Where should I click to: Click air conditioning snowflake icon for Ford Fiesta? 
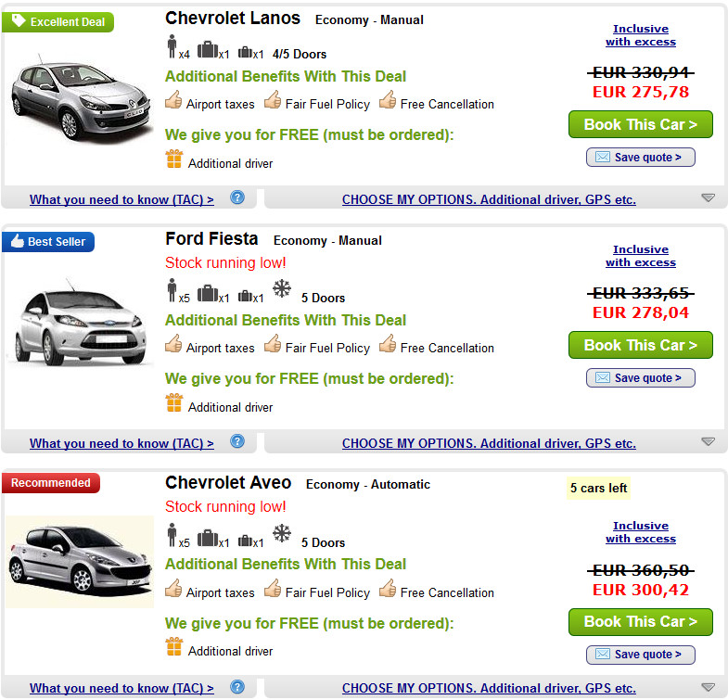tap(282, 289)
